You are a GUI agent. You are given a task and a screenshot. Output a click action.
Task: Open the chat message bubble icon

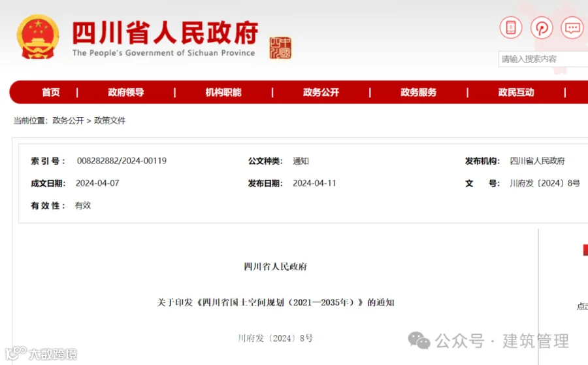[572, 27]
